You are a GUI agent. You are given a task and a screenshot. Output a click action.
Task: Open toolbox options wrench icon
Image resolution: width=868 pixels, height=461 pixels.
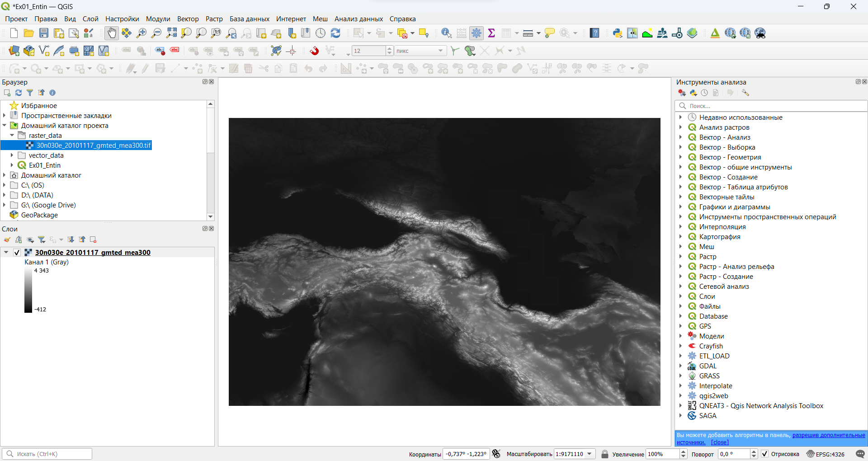click(x=745, y=93)
